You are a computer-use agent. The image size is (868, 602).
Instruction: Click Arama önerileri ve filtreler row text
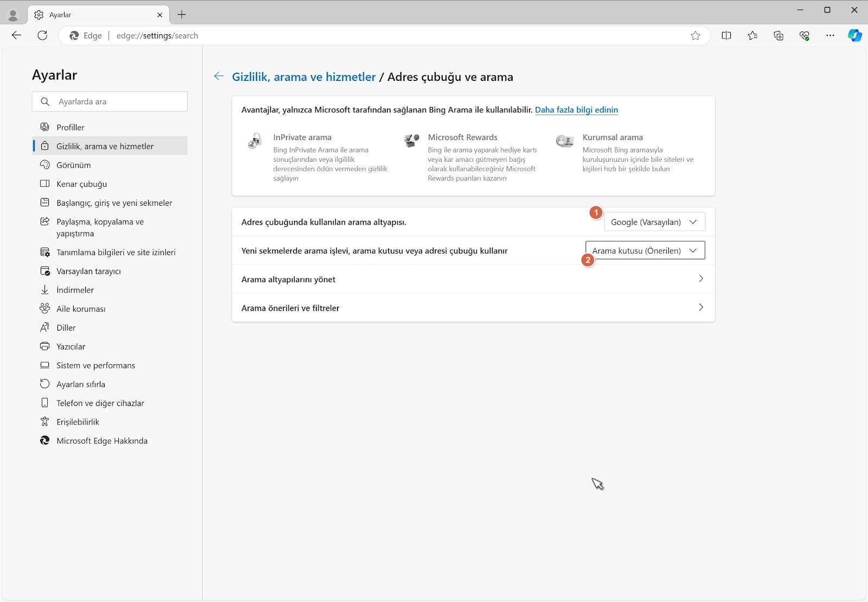click(x=290, y=308)
